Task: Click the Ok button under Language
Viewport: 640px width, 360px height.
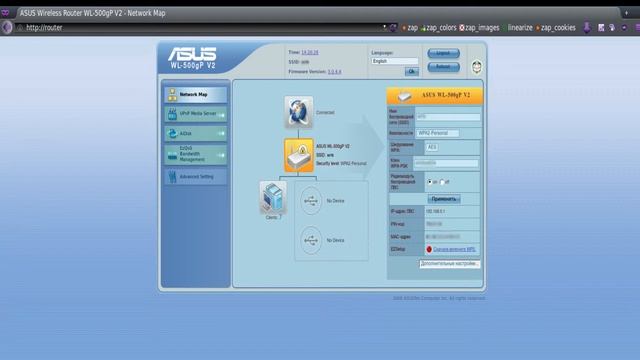Action: pos(411,72)
